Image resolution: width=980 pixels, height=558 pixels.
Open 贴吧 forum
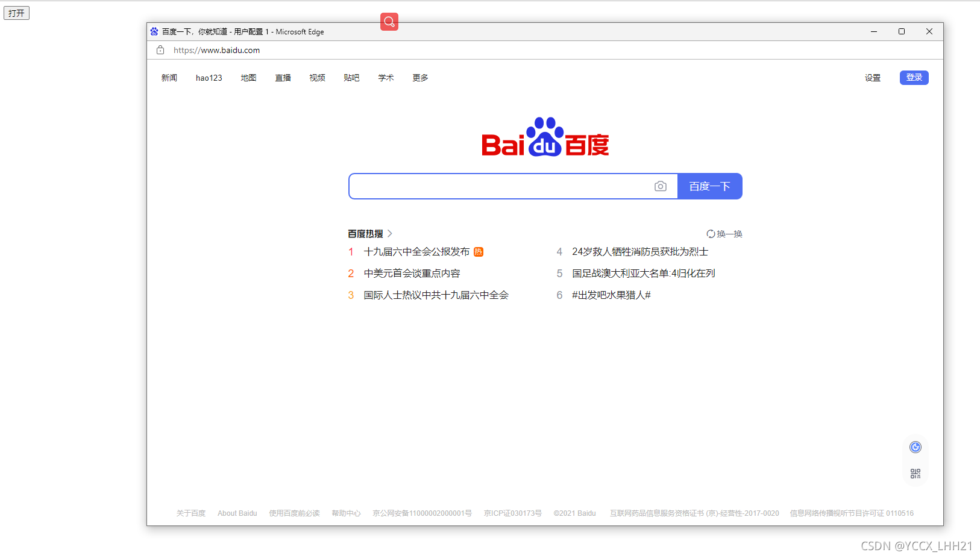(x=351, y=78)
